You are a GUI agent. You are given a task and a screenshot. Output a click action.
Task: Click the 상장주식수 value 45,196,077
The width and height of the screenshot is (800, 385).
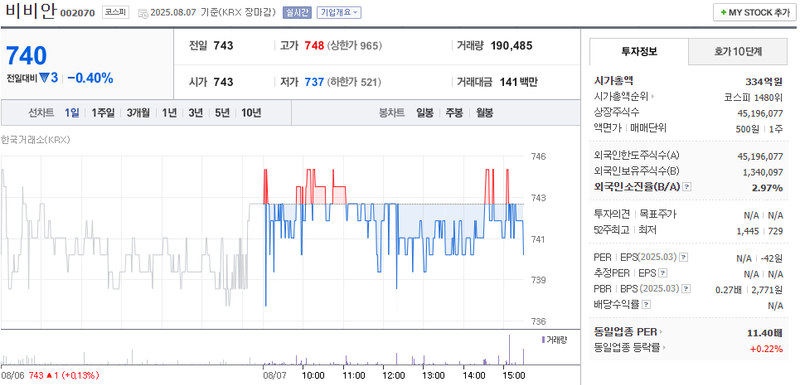click(760, 113)
